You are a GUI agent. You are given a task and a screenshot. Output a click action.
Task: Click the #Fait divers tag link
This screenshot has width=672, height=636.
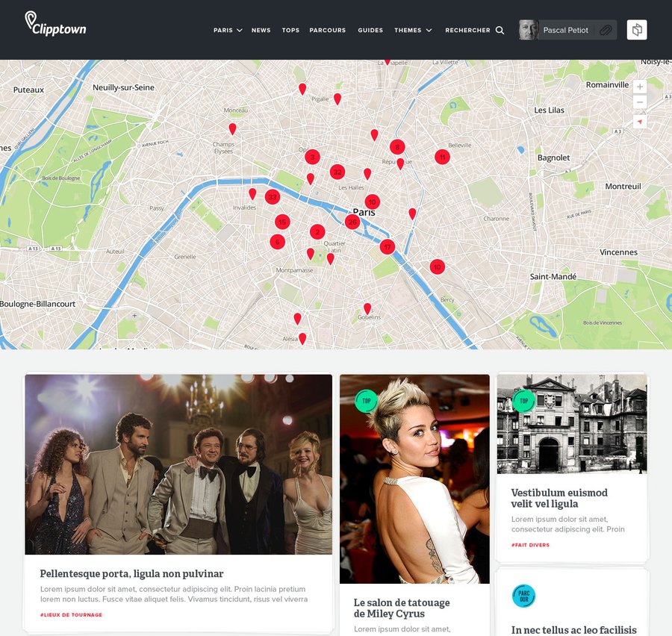pos(530,545)
